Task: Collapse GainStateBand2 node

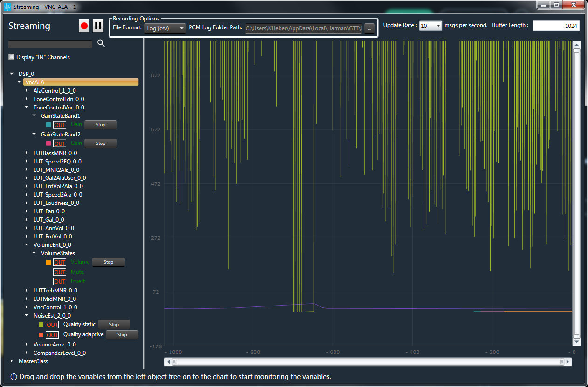Action: (x=34, y=134)
